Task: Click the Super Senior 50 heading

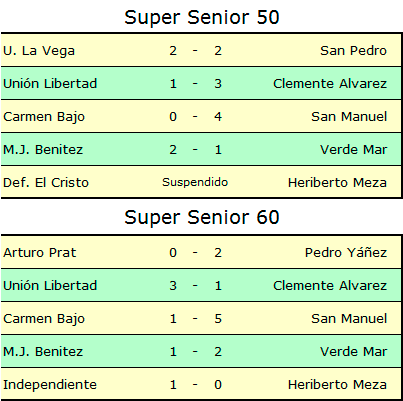Action: [202, 17]
